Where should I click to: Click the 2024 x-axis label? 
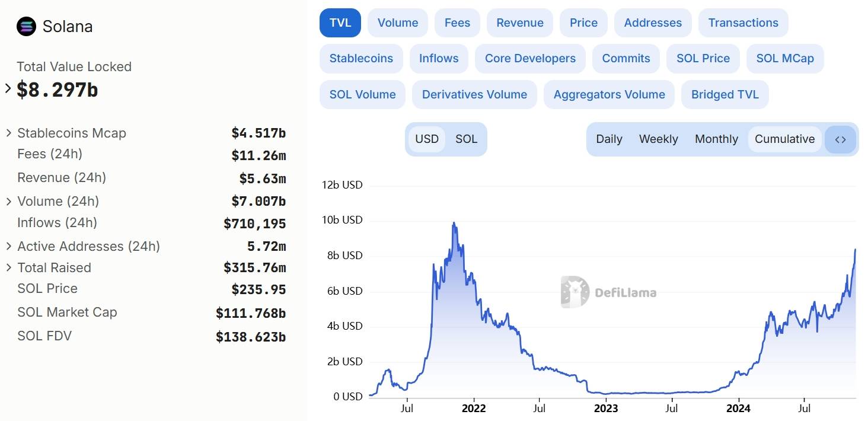click(x=739, y=409)
